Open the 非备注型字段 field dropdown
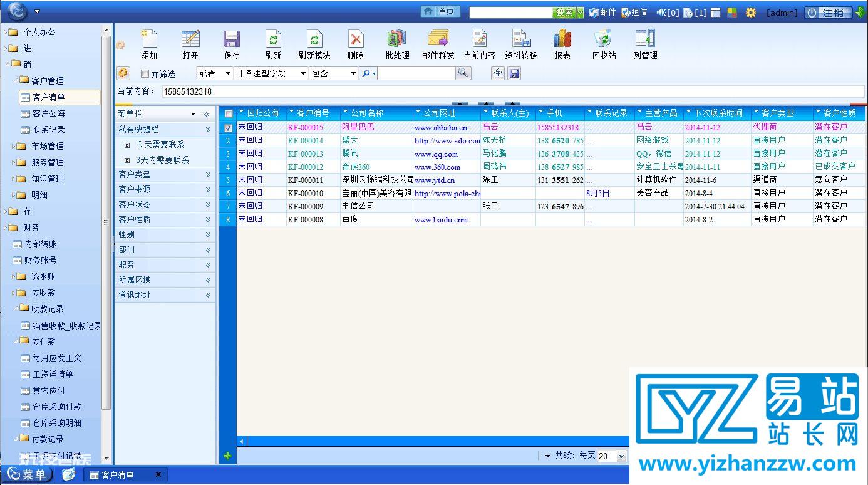868x485 pixels. pyautogui.click(x=272, y=73)
